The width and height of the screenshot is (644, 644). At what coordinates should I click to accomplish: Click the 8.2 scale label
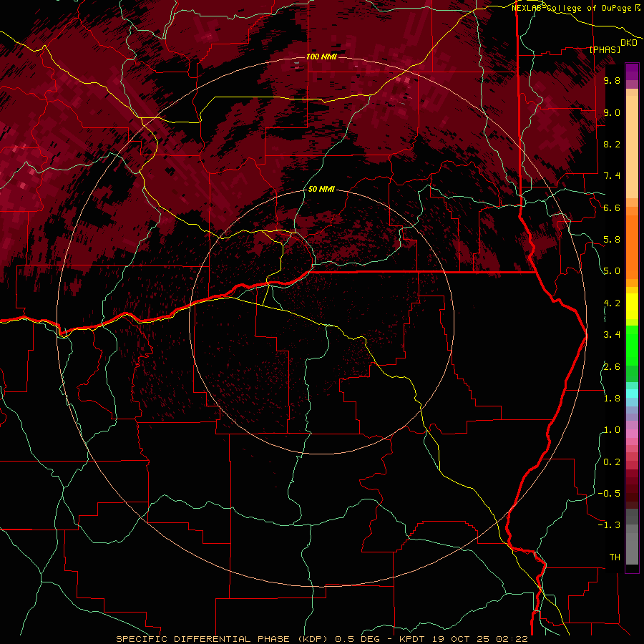[x=612, y=144]
